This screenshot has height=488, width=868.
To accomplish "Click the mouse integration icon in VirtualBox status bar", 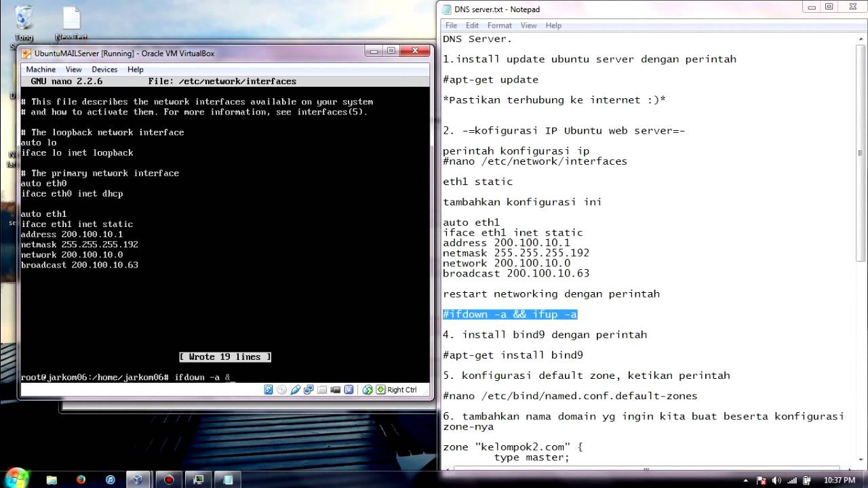I will (368, 390).
